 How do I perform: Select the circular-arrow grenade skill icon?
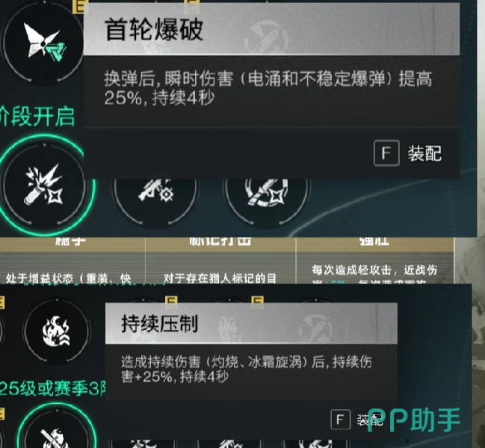[x=267, y=191]
